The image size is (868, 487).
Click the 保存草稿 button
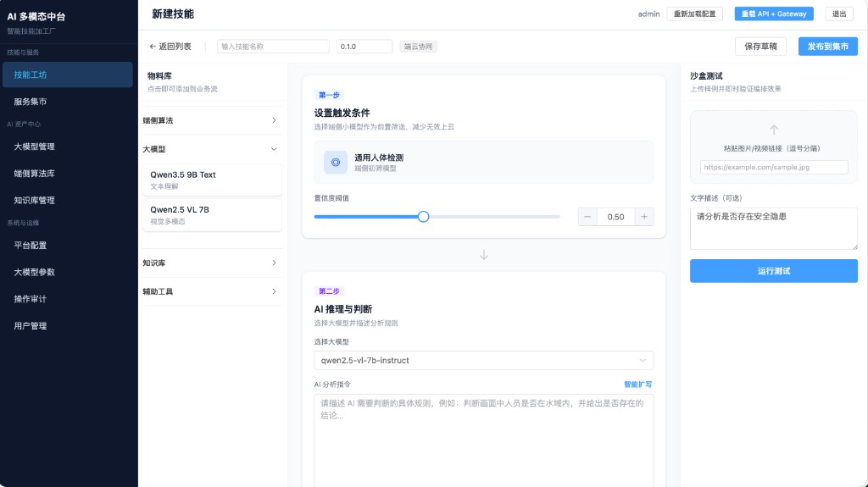(x=760, y=47)
